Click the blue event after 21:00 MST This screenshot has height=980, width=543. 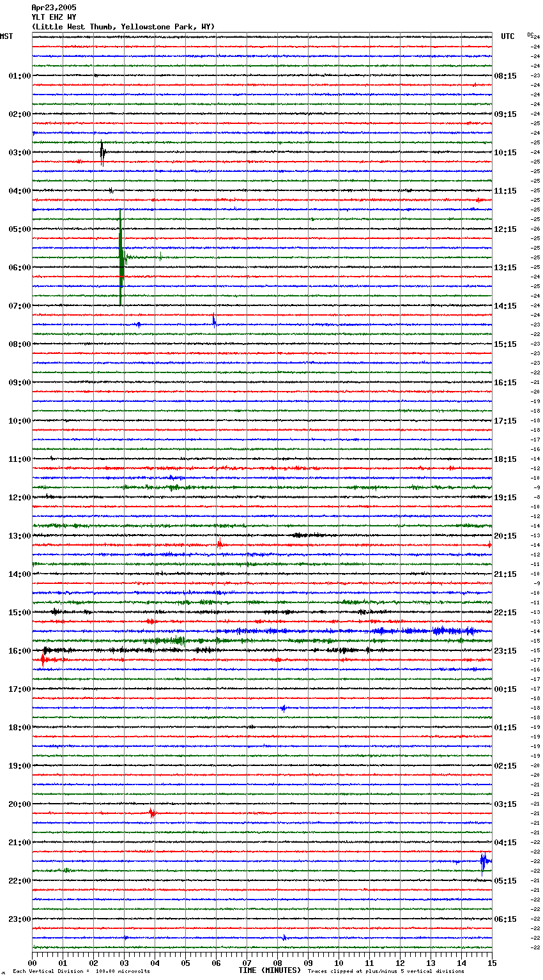click(x=484, y=862)
